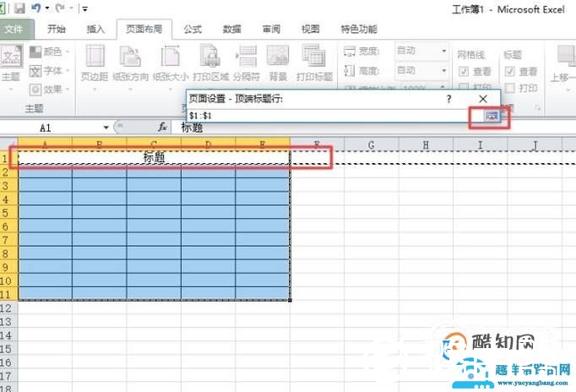Switch to the 视图 ribbon tab
This screenshot has height=392, width=576.
coord(311,29)
